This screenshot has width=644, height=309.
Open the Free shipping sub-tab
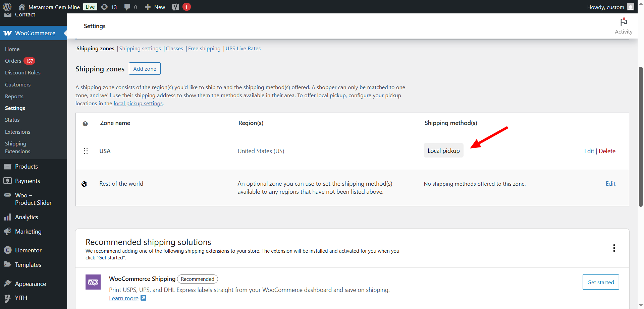[204, 49]
